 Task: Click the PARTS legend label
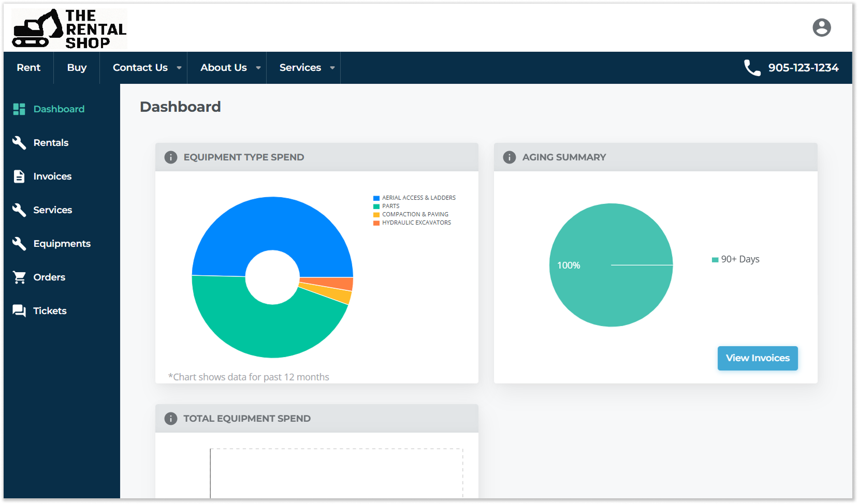coord(391,206)
